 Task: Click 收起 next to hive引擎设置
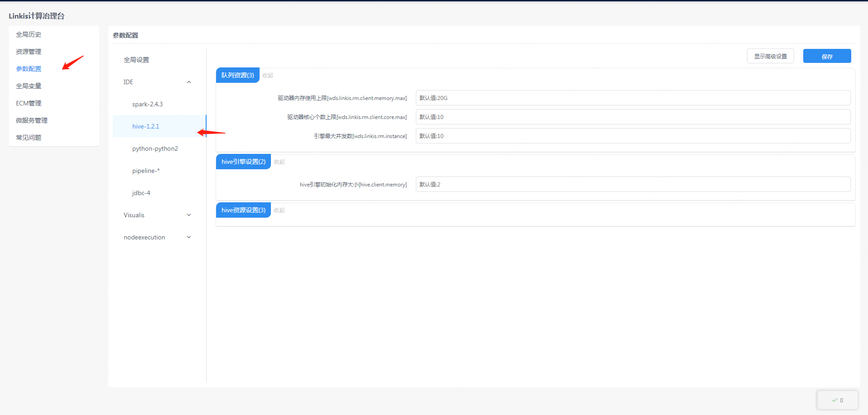click(279, 162)
